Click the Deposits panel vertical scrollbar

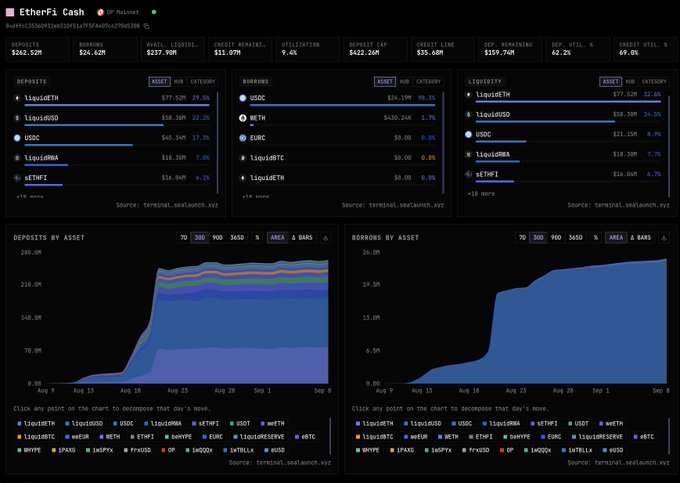pyautogui.click(x=217, y=142)
